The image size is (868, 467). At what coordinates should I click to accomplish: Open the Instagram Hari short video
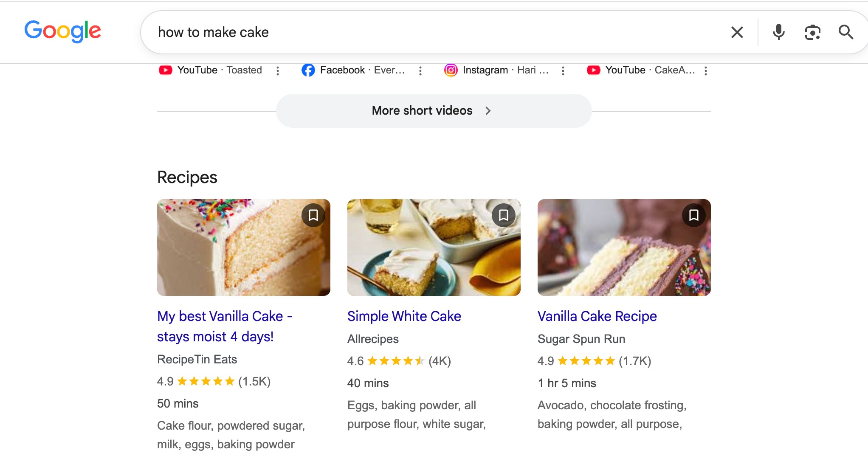coord(496,70)
